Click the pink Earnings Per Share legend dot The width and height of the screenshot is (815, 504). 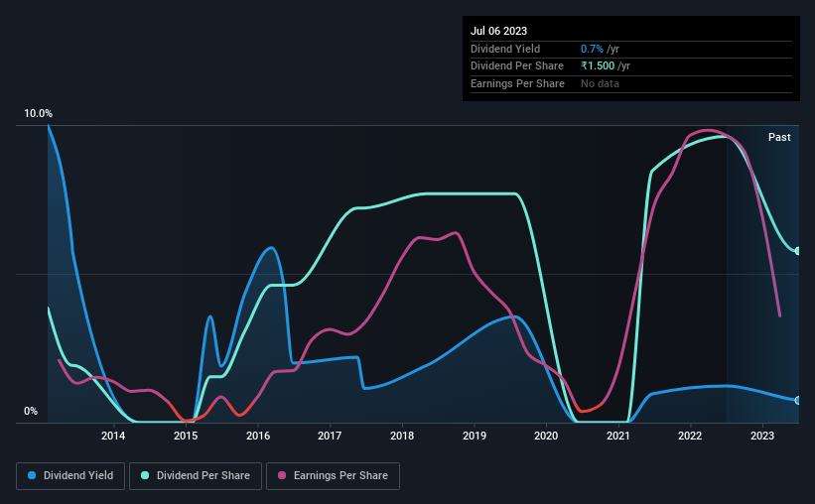pyautogui.click(x=282, y=475)
